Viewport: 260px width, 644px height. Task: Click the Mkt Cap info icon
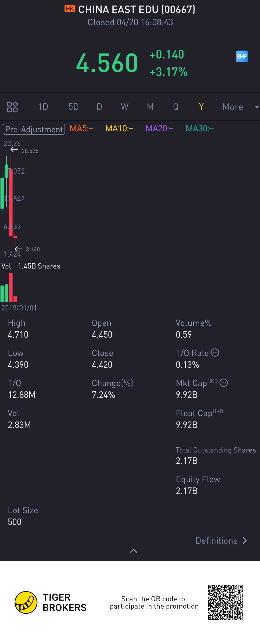[x=223, y=383]
